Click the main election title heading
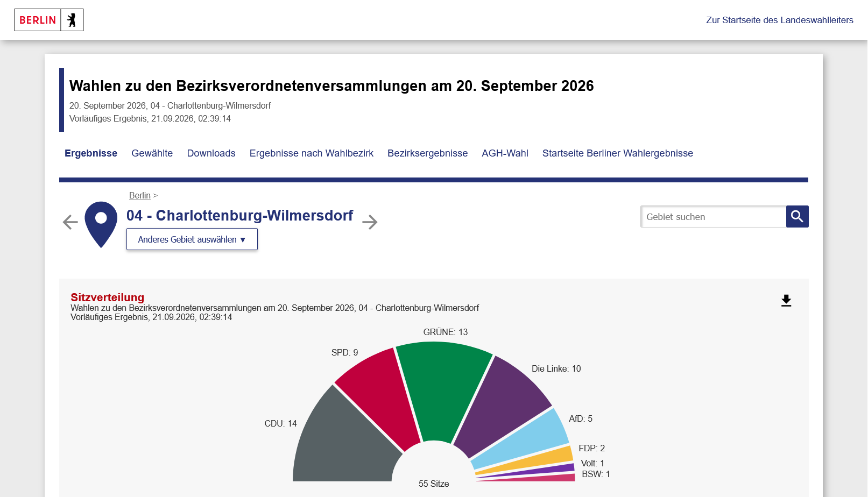This screenshot has height=497, width=868. coord(331,86)
